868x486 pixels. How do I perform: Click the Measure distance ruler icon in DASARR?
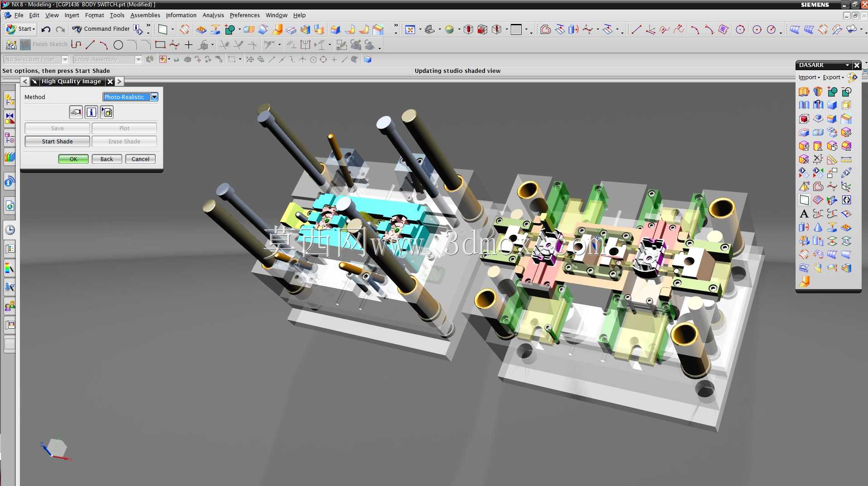point(846,159)
